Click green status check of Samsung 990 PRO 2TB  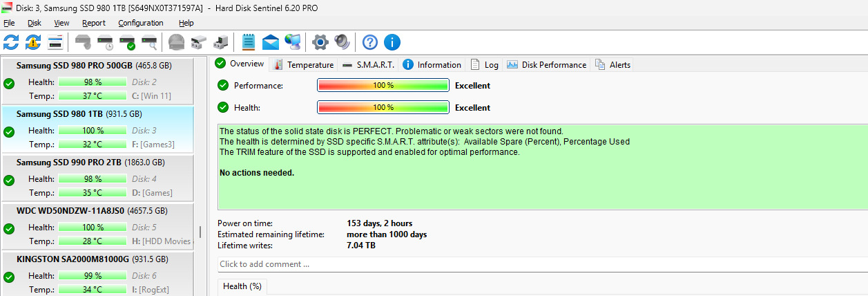9,181
